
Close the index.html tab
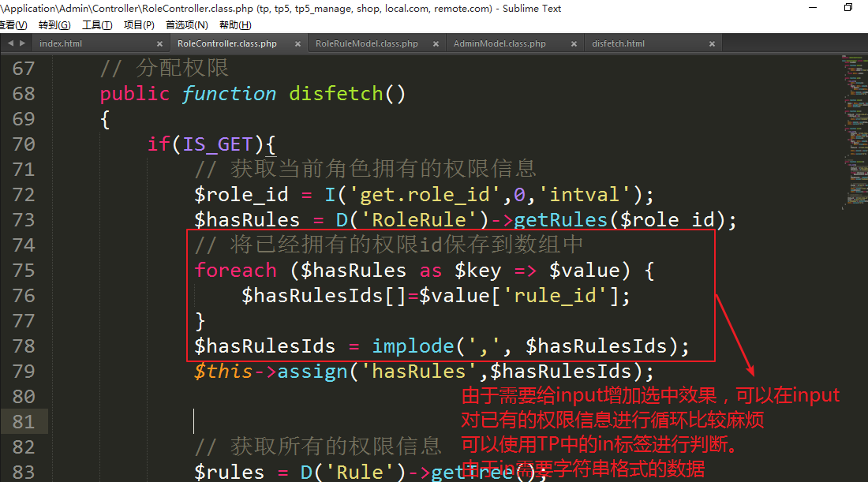pyautogui.click(x=159, y=44)
